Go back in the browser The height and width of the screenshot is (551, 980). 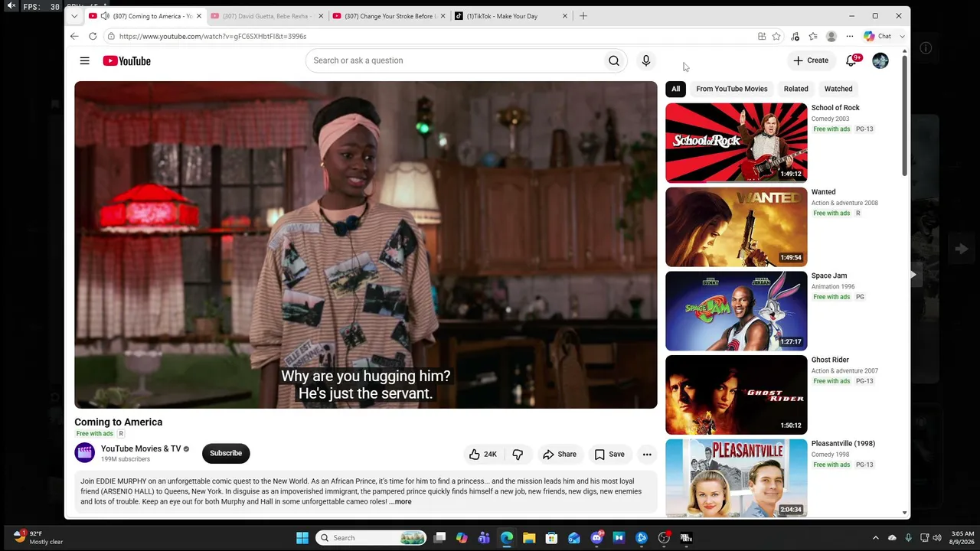pyautogui.click(x=74, y=36)
